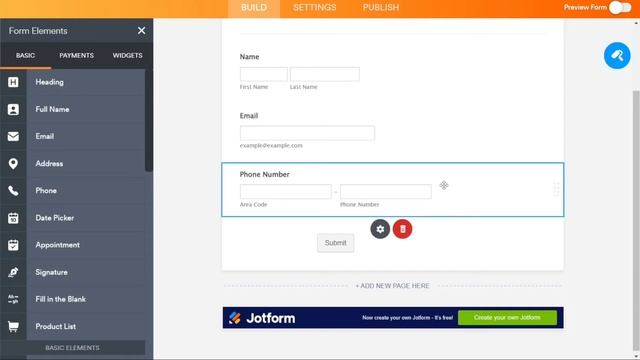Click Create your own Jotform button
Viewport: 640px width, 360px height.
pyautogui.click(x=507, y=318)
